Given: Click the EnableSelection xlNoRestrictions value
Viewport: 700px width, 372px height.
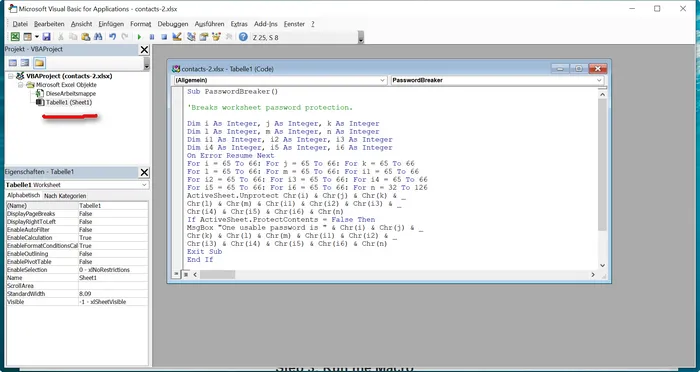Looking at the screenshot, I should point(113,270).
